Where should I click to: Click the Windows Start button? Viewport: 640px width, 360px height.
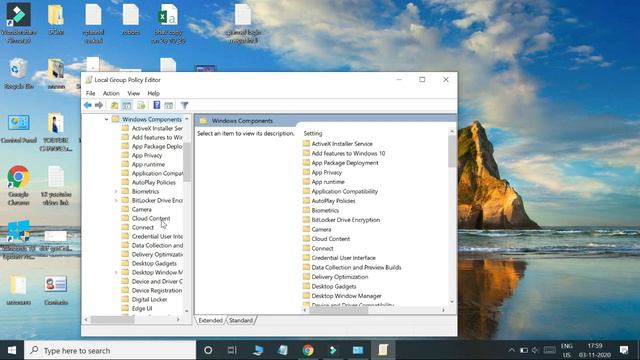pos(12,350)
